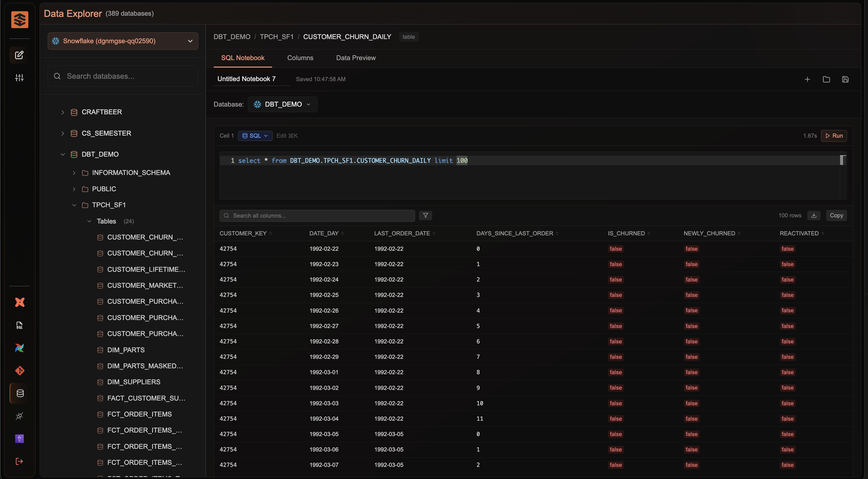This screenshot has height=479, width=868.
Task: Open the notebook folder icon
Action: point(826,79)
